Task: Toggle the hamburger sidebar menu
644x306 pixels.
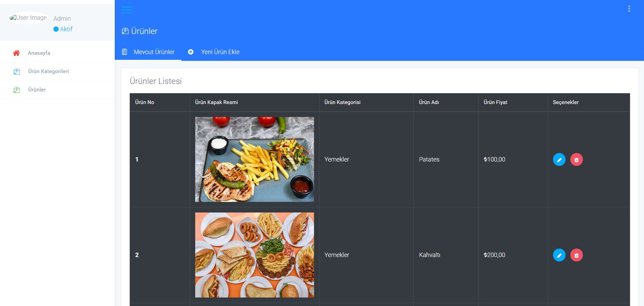Action: pyautogui.click(x=127, y=10)
